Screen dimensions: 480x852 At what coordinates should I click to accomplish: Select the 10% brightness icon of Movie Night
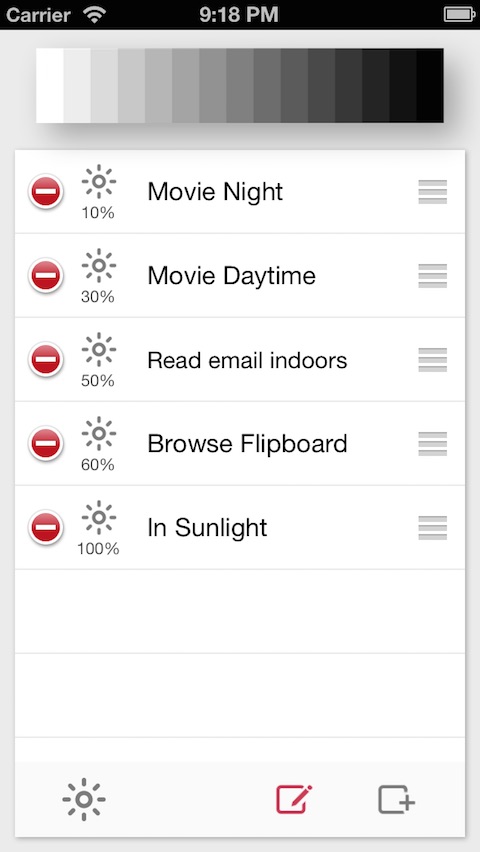point(98,192)
